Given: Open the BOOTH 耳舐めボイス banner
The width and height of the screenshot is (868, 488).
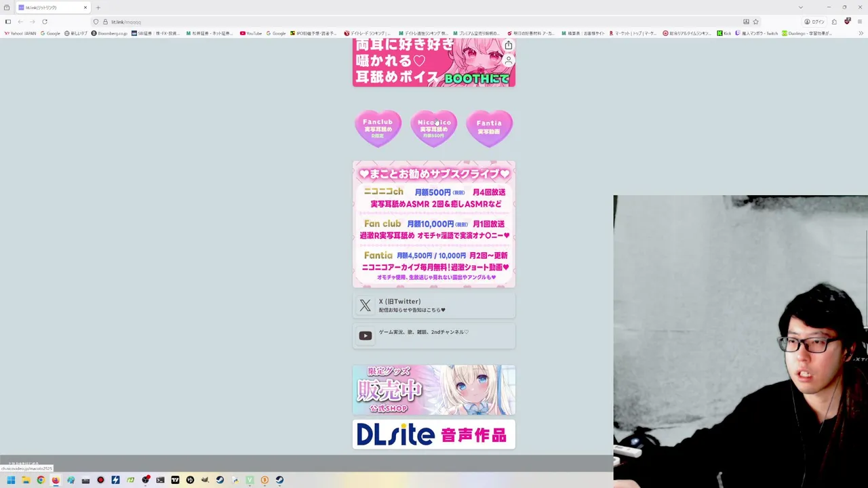Looking at the screenshot, I should (434, 62).
